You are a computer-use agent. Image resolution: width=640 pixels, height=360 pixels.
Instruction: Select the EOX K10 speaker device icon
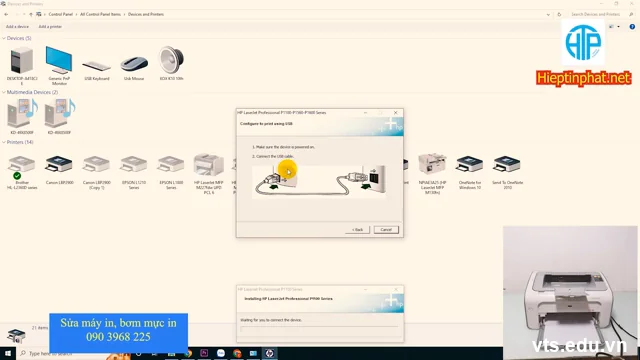[171, 60]
